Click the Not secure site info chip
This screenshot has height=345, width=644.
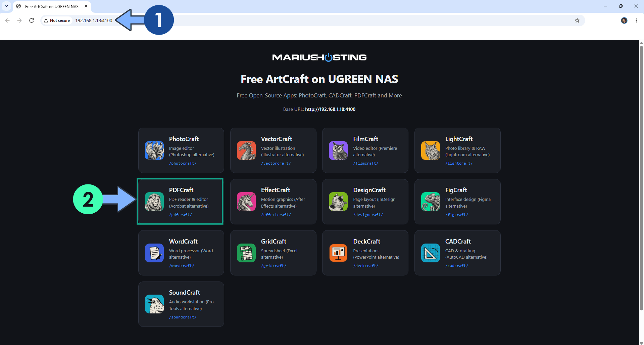tap(57, 20)
